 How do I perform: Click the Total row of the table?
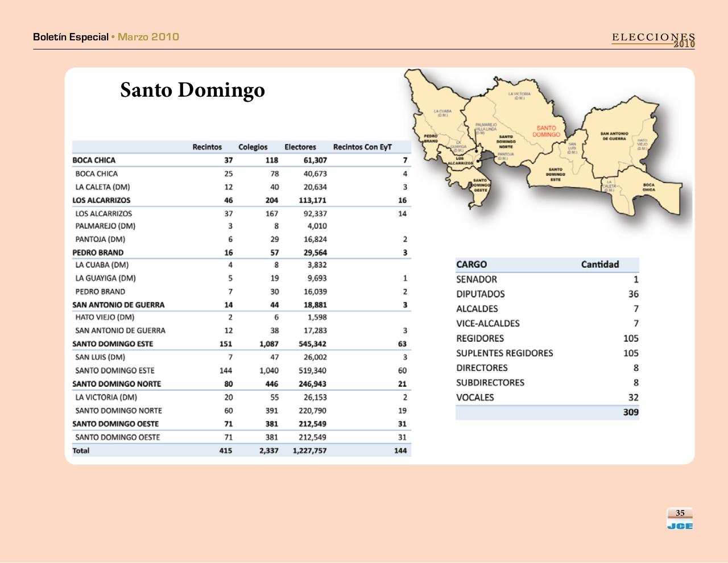81,450
